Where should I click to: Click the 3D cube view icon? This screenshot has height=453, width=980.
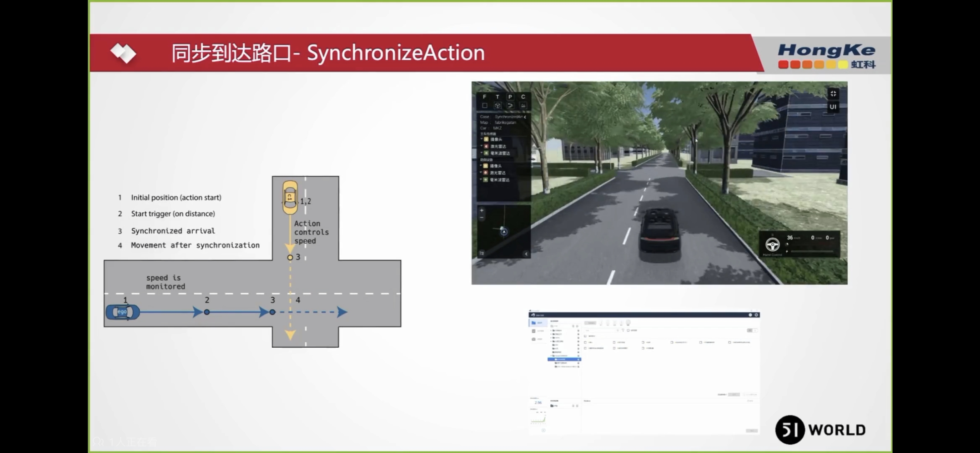497,105
